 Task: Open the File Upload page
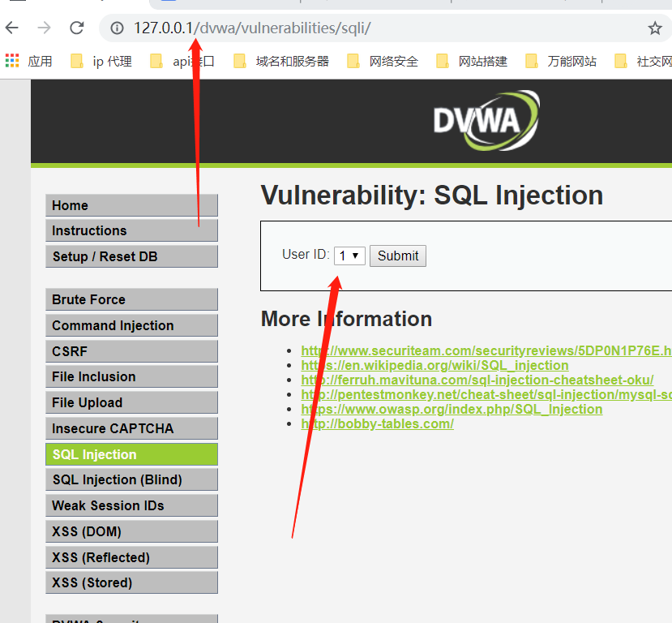point(131,402)
